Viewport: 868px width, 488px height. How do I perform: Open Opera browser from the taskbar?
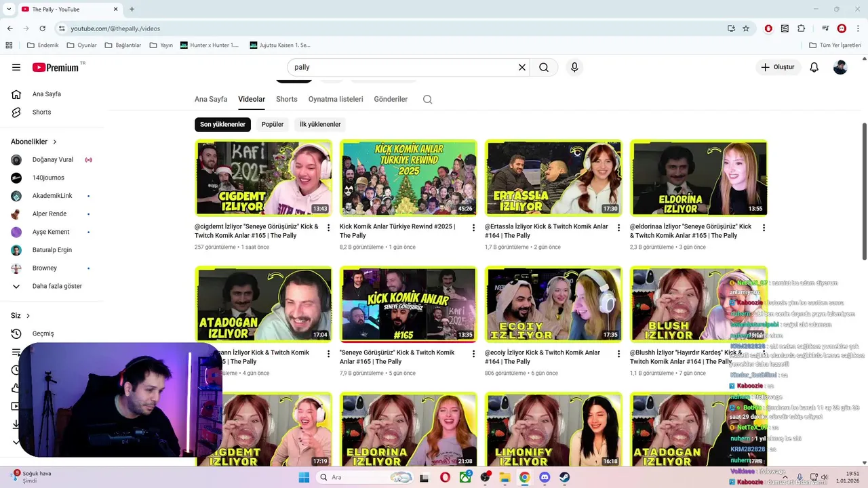pos(445,477)
